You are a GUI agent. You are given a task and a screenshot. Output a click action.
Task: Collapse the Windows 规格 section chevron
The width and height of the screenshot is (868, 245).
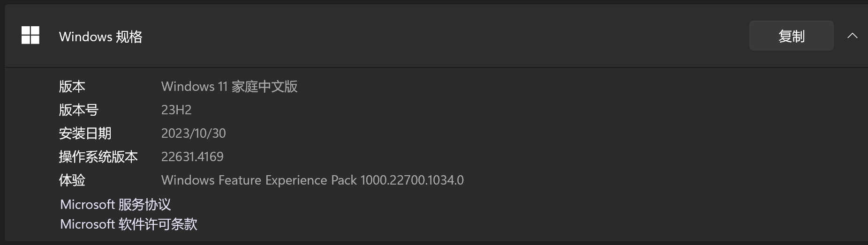pos(853,36)
